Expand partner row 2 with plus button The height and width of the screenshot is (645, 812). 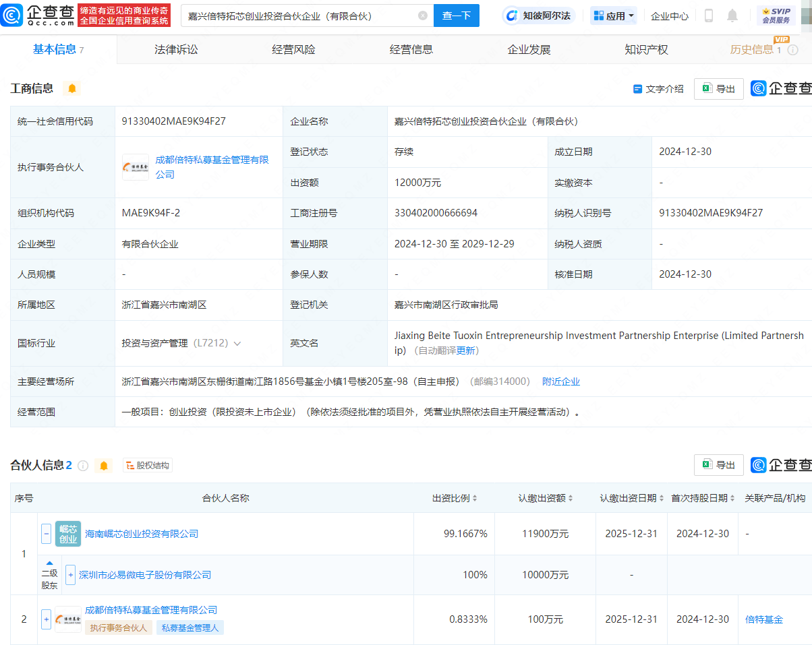coord(46,619)
